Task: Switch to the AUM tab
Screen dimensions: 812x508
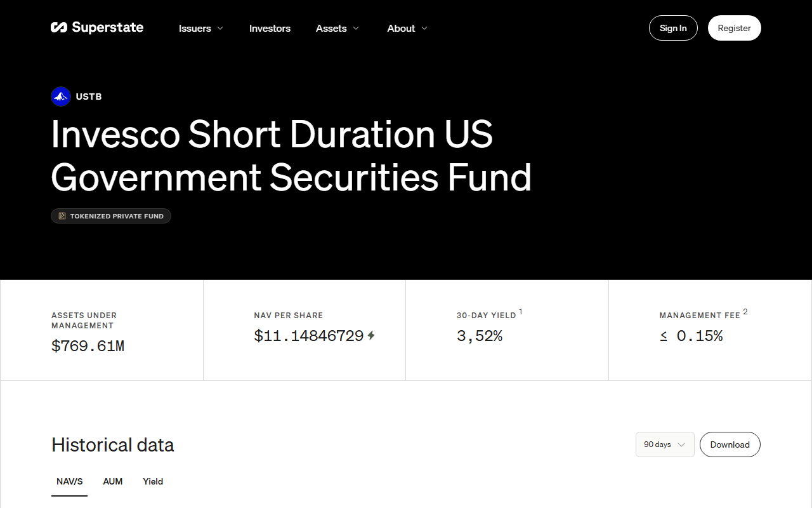Action: [113, 481]
